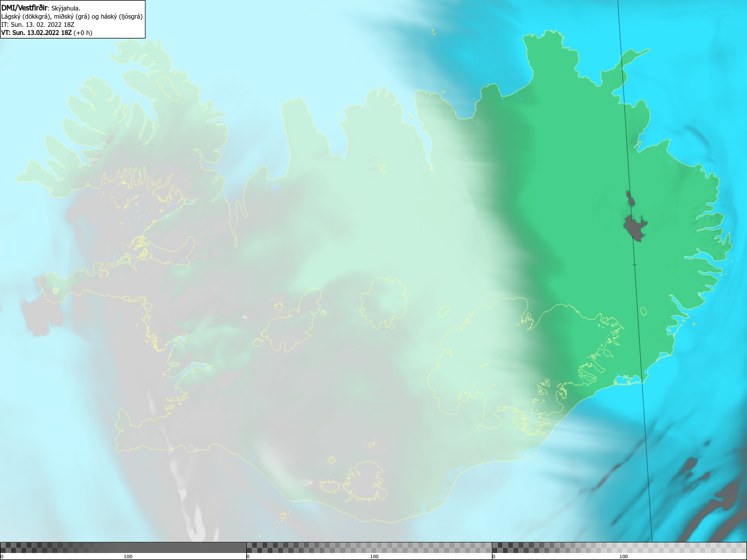Viewport: 747px width, 560px height.
Task: Click the "100" label under the dark-gray scale
Action: 128,556
